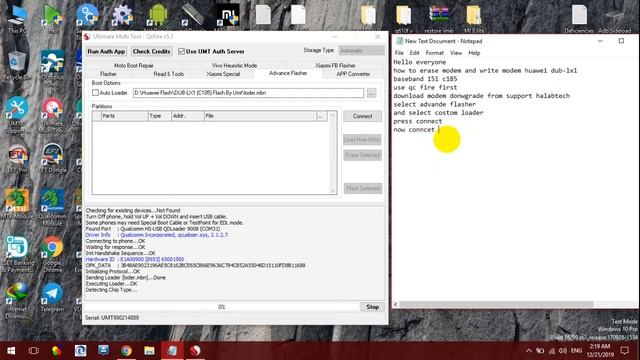Open the EFT Dongle desktop shortcut
Viewport: 640px width, 360px height.
(52, 158)
